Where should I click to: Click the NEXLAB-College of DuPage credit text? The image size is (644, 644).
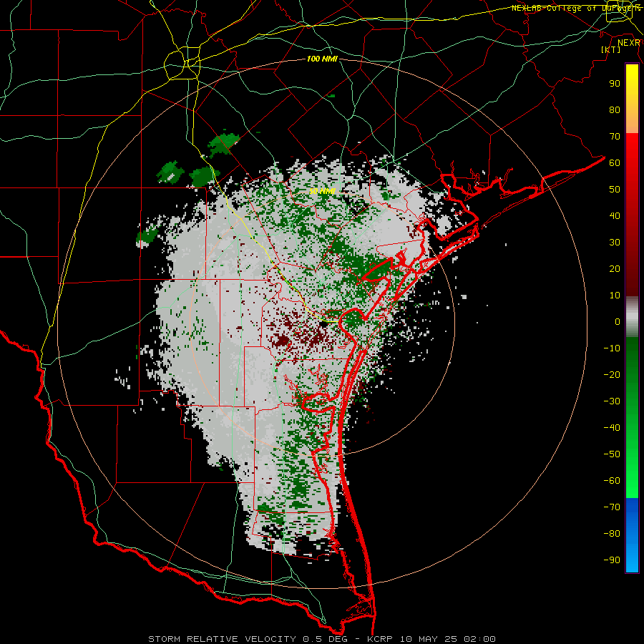tap(575, 8)
